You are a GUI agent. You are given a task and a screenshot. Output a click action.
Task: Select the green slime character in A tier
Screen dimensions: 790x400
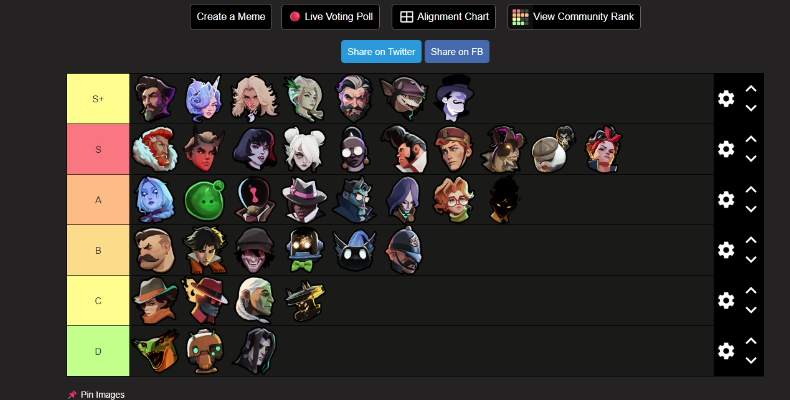[204, 200]
